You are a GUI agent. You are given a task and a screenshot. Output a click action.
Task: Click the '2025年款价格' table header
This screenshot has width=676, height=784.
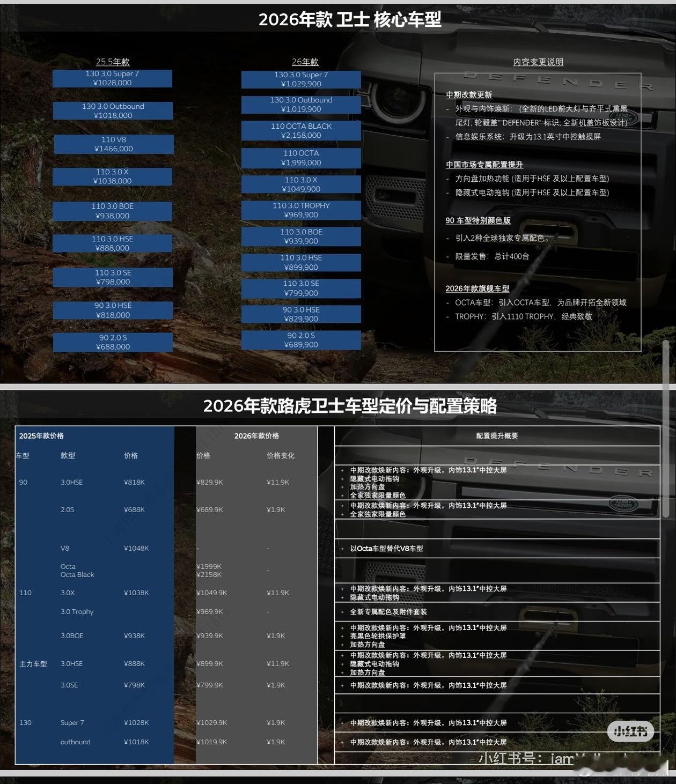tap(41, 436)
